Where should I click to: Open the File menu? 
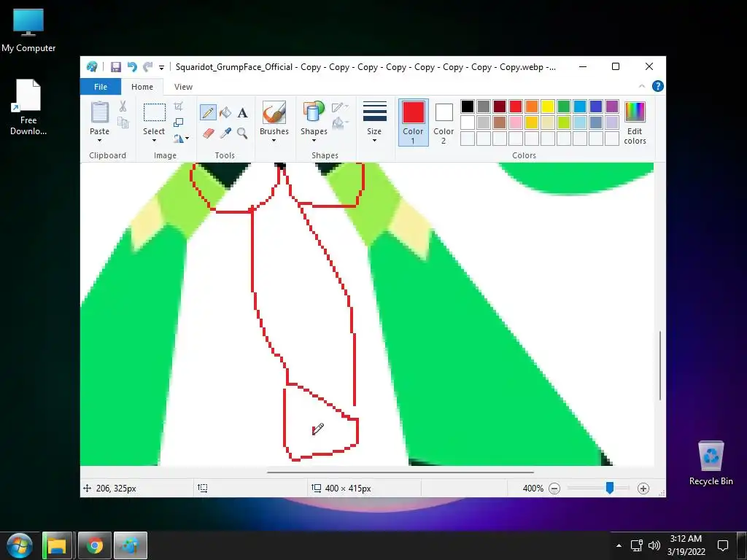(101, 87)
